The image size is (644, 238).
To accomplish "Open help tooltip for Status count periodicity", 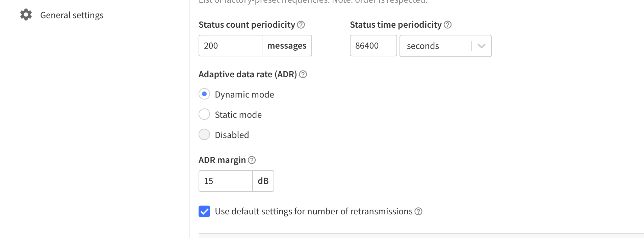I will (x=301, y=25).
